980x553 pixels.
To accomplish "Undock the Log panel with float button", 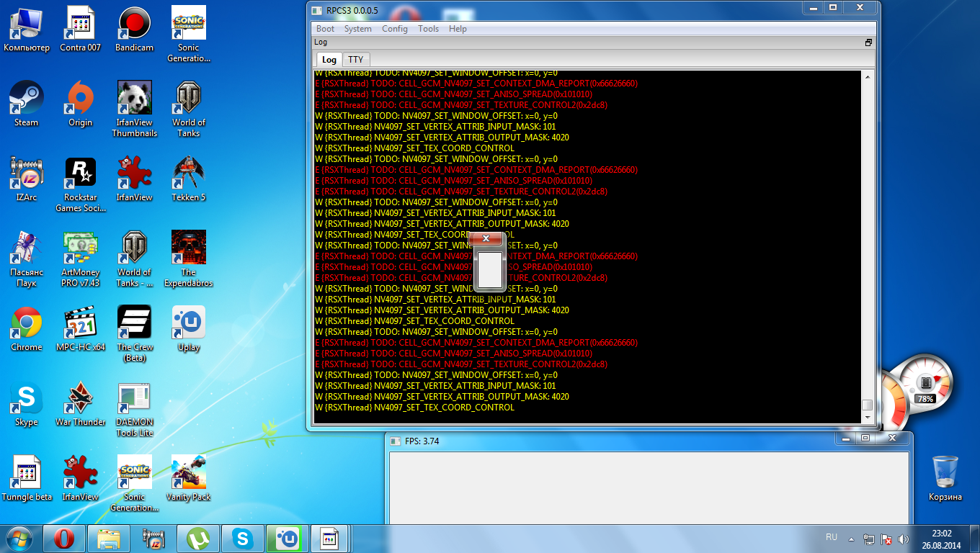I will tap(868, 42).
